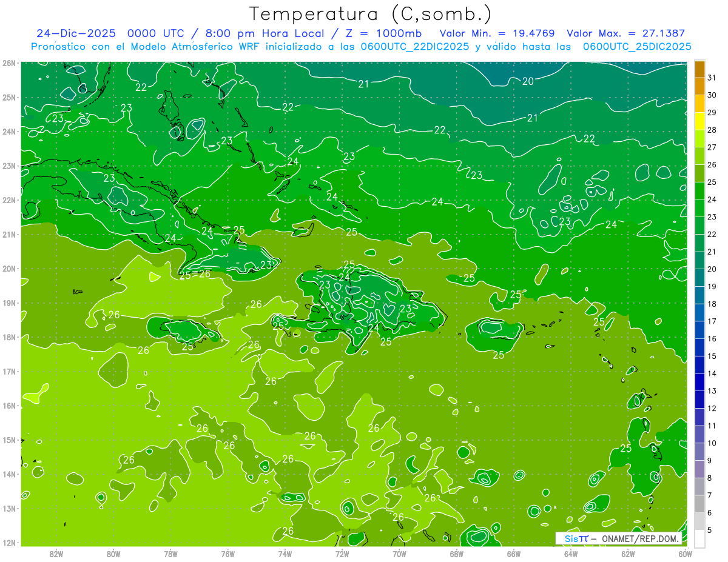The height and width of the screenshot is (562, 728).
Task: Click latitude axis label '12N'
Action: coord(9,543)
